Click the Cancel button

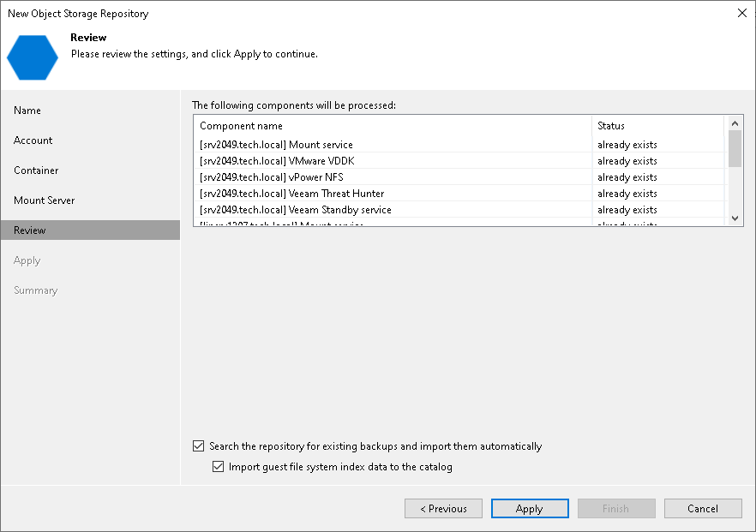pos(703,508)
